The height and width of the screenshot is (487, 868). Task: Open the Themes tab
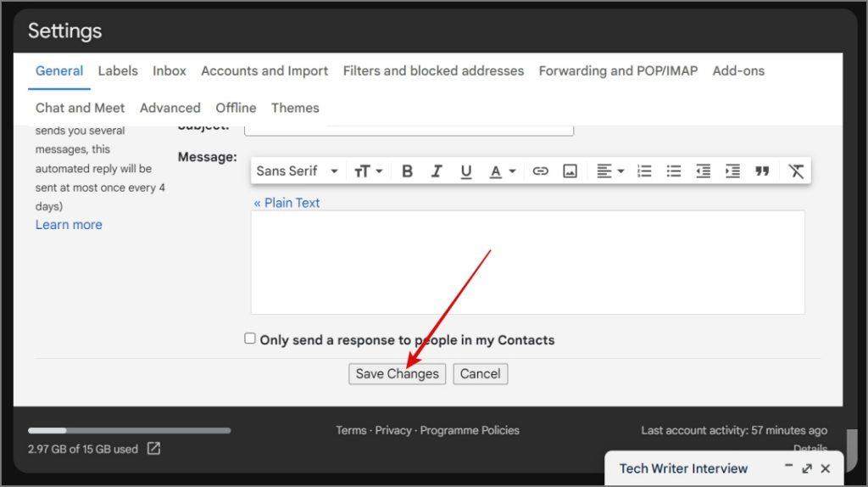(295, 108)
